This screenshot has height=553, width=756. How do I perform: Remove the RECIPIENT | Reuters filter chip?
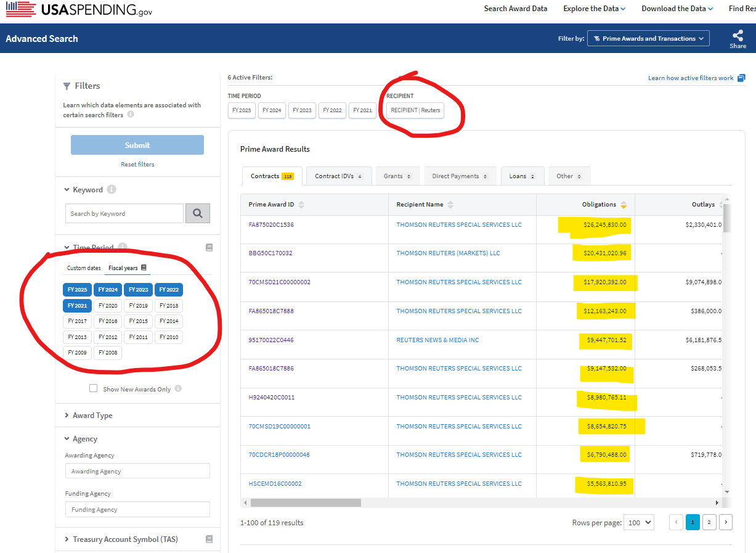415,110
